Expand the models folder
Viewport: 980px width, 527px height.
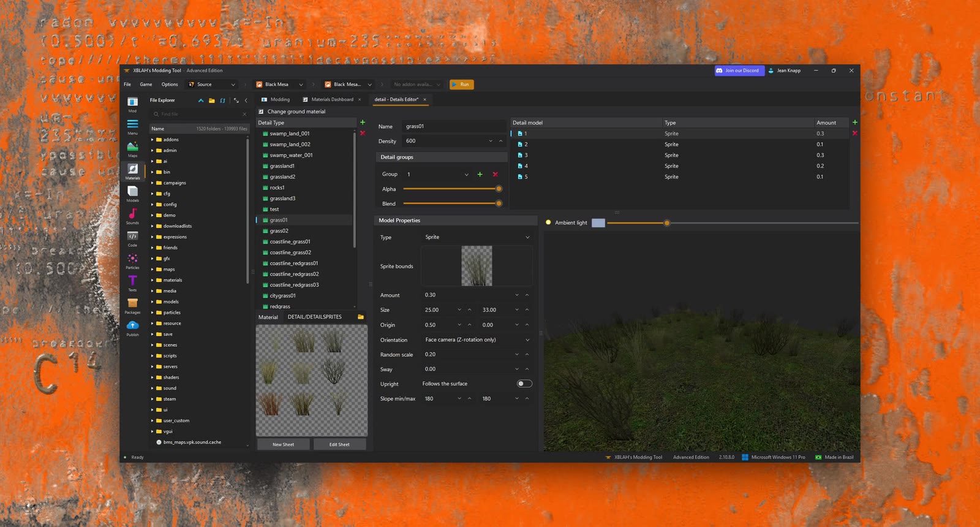point(152,301)
